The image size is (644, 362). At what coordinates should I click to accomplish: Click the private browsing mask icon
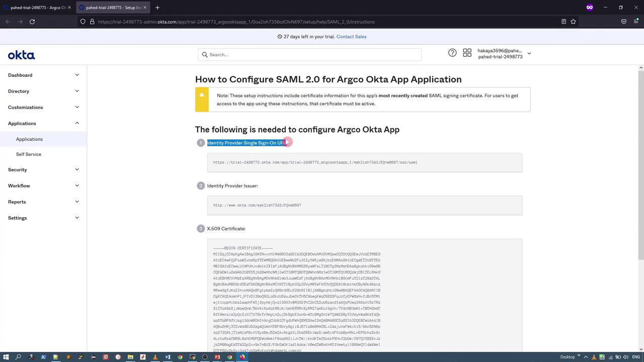click(x=590, y=8)
